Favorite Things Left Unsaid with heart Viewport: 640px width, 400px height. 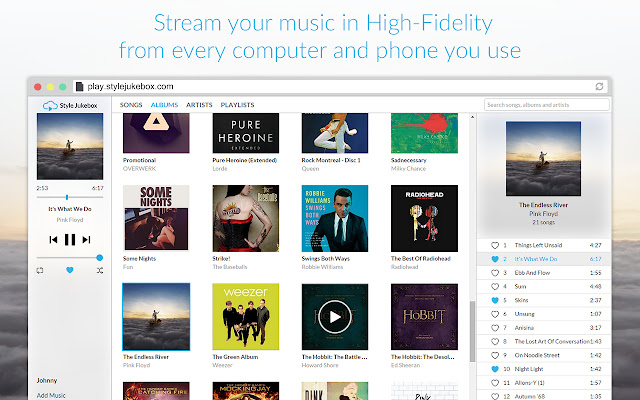(495, 245)
